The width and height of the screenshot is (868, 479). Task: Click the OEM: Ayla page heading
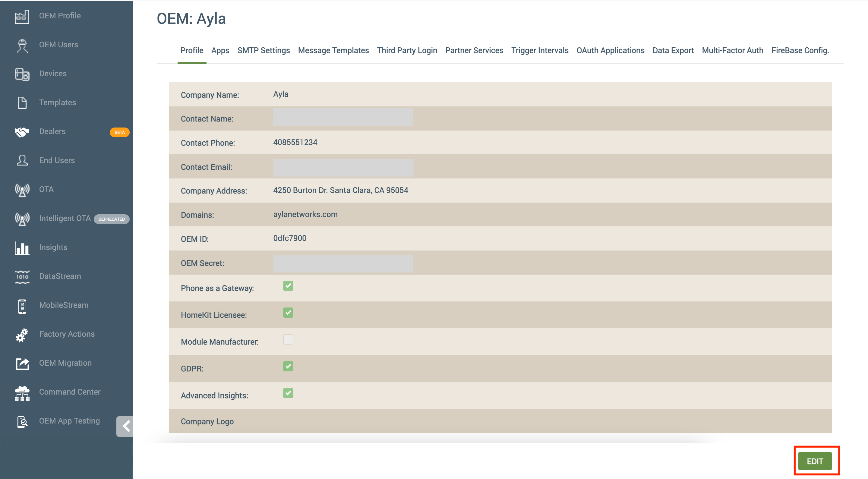[x=191, y=18]
